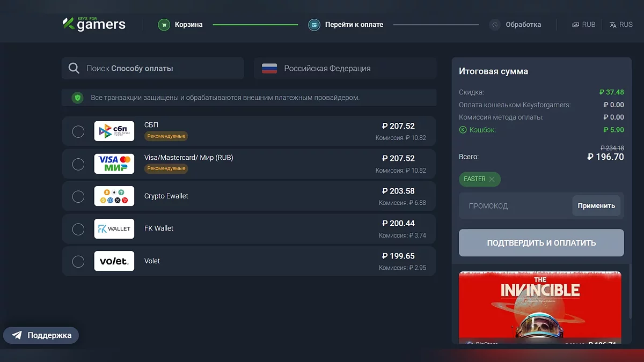This screenshot has height=362, width=644.
Task: Switch to the Корзина step
Action: tap(180, 24)
